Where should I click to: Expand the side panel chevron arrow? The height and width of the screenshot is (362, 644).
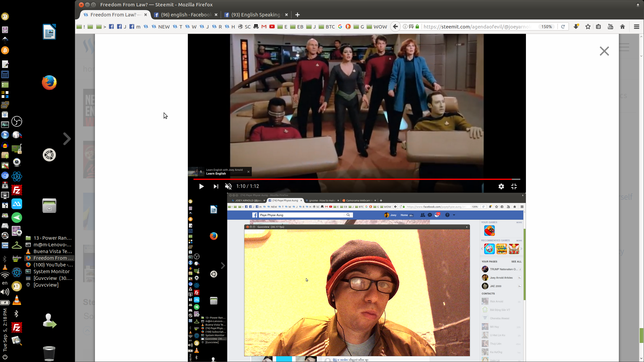coord(67,139)
